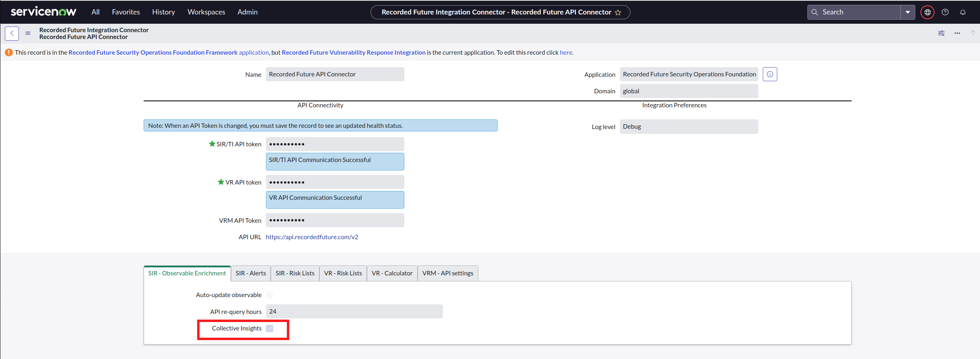This screenshot has height=359, width=980.
Task: Favorite this page using the star icon
Action: [x=618, y=12]
